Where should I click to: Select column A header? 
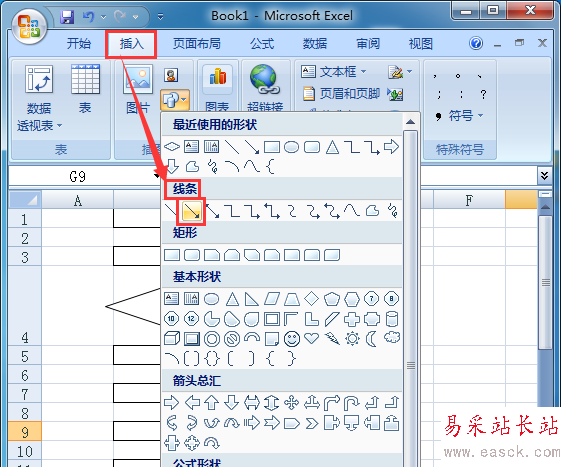coord(78,200)
